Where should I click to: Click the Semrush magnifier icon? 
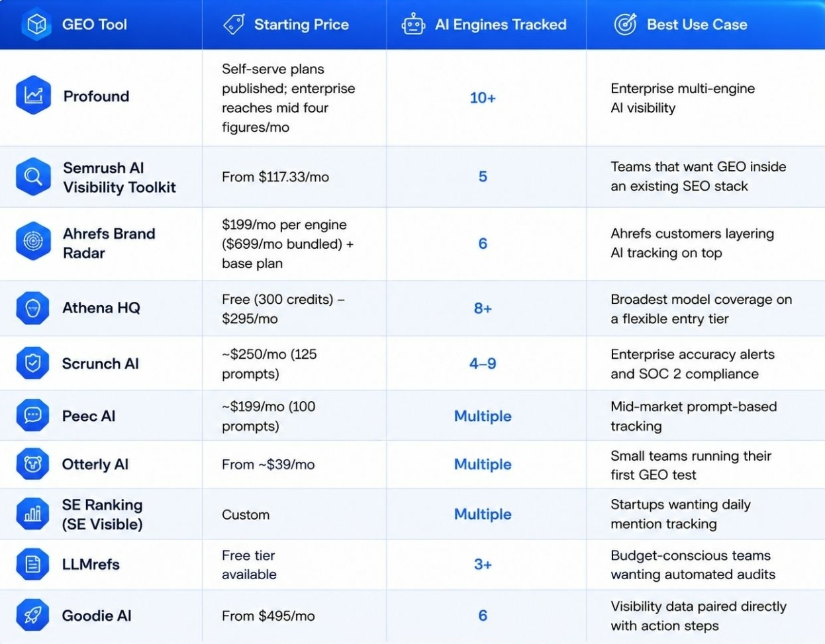[x=33, y=177]
